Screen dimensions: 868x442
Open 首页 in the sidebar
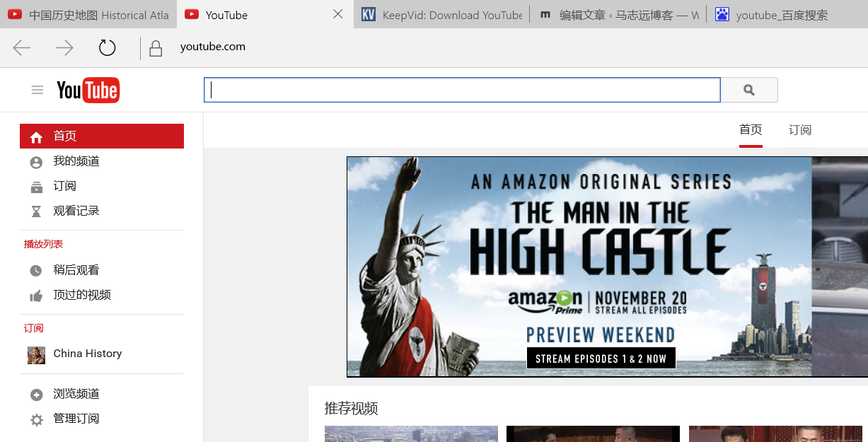click(102, 136)
